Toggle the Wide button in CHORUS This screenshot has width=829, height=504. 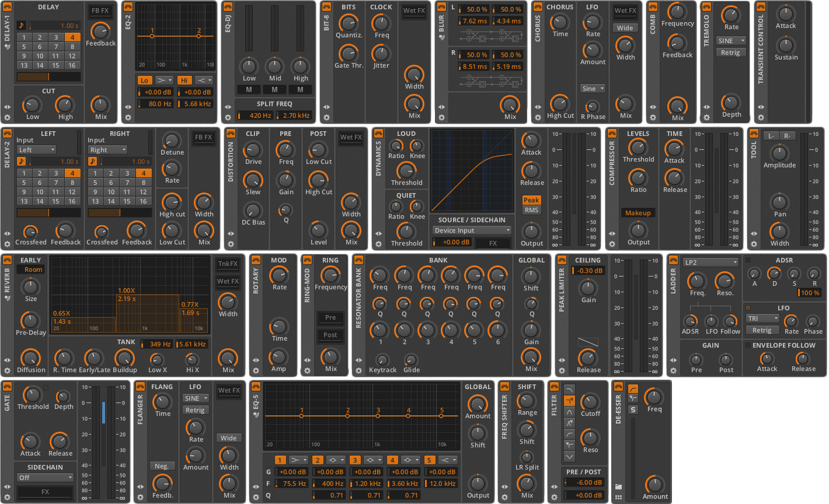[x=625, y=28]
